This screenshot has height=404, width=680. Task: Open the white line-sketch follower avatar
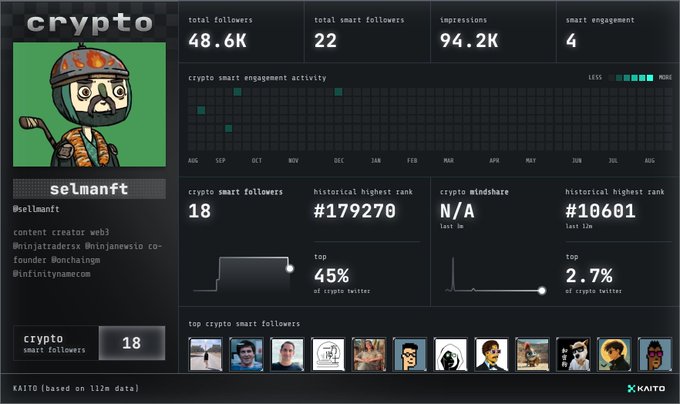[328, 355]
